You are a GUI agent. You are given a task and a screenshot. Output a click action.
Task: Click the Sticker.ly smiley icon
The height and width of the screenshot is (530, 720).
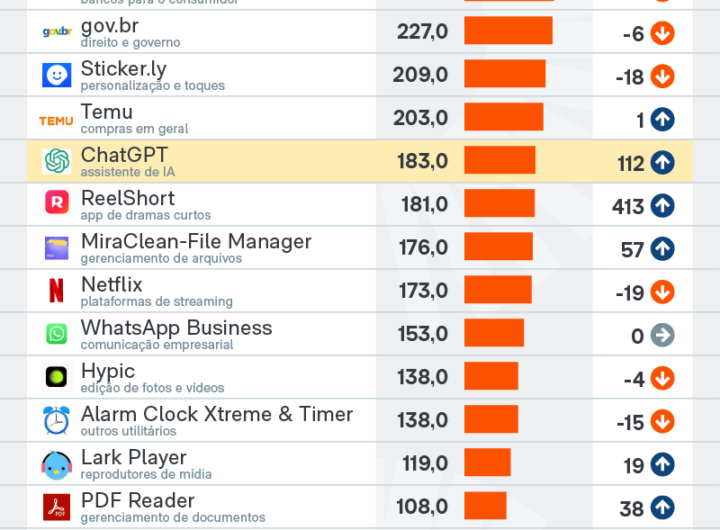[56, 75]
